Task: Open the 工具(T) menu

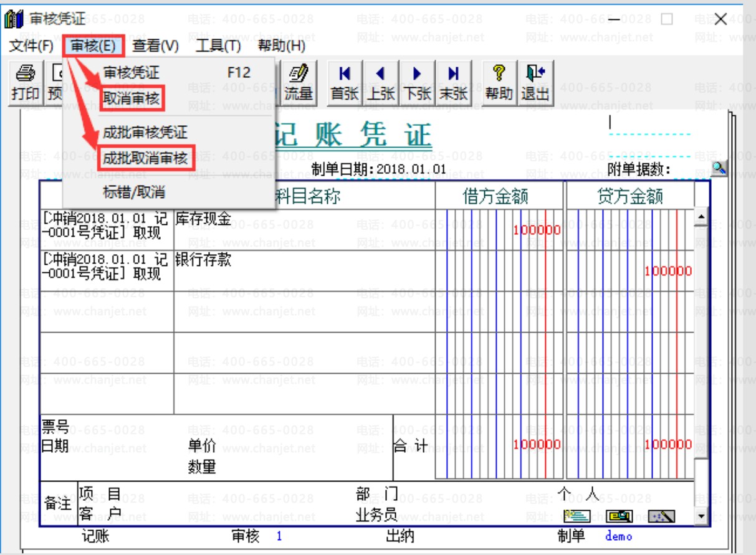Action: (218, 45)
